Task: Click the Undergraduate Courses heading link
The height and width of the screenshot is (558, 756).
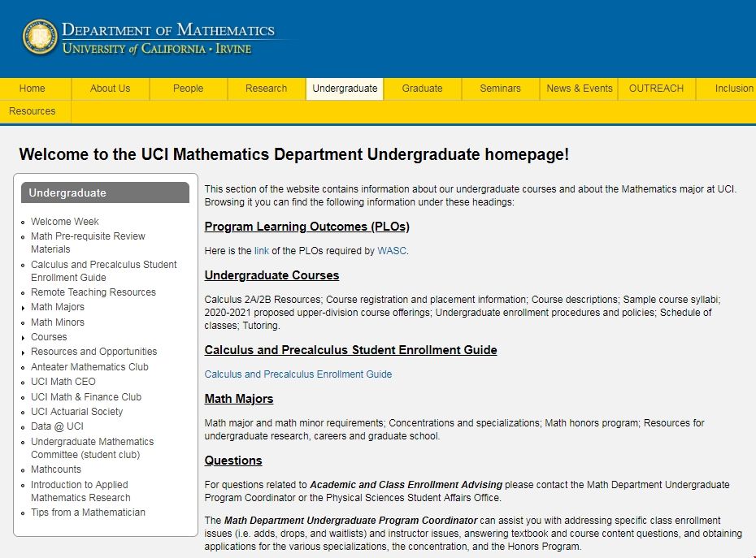Action: click(x=272, y=275)
